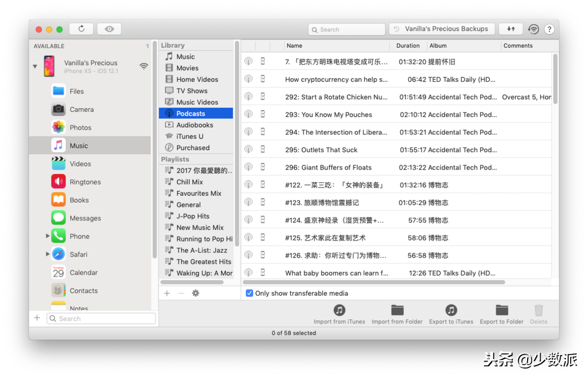The height and width of the screenshot is (378, 588).
Task: Open Videos in the device sidebar
Action: [90, 163]
